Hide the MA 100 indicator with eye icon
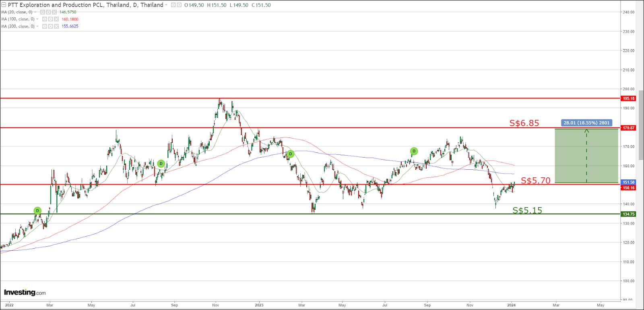This screenshot has height=310, width=644. [x=45, y=19]
